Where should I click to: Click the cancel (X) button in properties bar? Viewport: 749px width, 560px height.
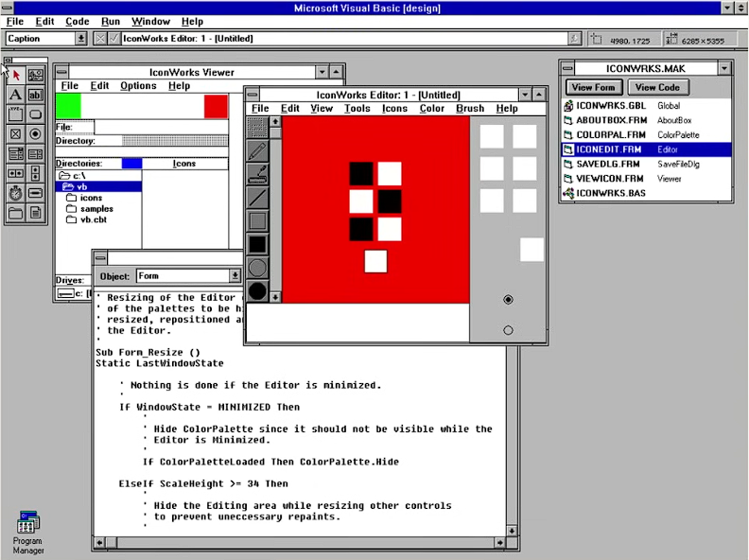pyautogui.click(x=100, y=39)
